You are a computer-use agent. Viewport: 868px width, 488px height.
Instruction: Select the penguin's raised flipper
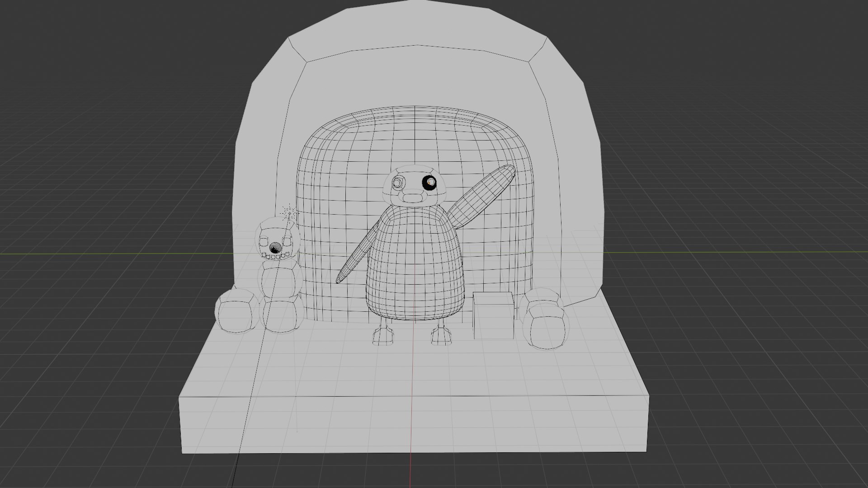click(x=481, y=197)
